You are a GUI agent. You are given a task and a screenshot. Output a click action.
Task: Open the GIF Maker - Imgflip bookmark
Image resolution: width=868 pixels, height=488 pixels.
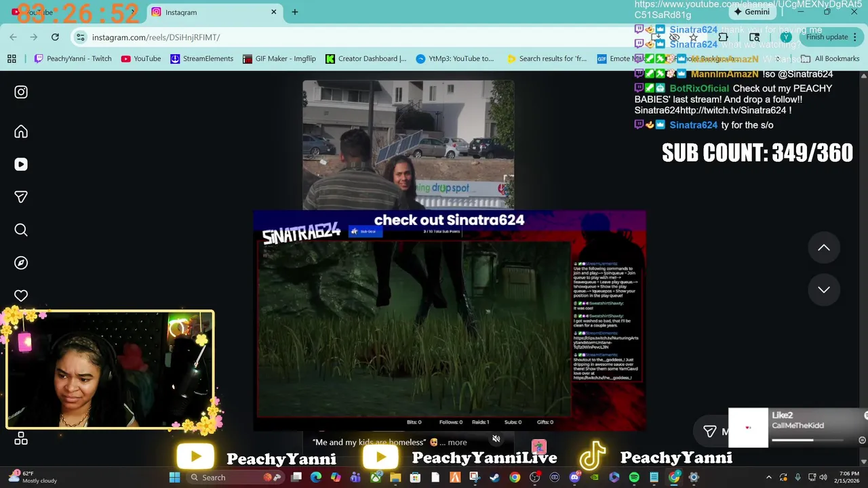pyautogui.click(x=279, y=59)
